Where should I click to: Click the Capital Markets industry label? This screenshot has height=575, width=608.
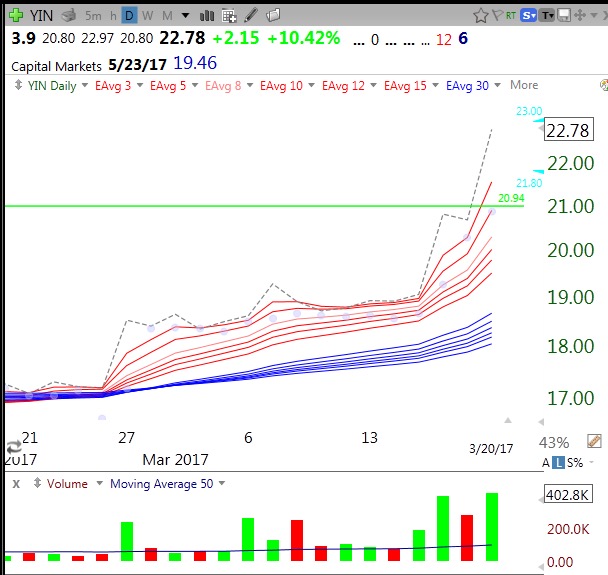(56, 66)
